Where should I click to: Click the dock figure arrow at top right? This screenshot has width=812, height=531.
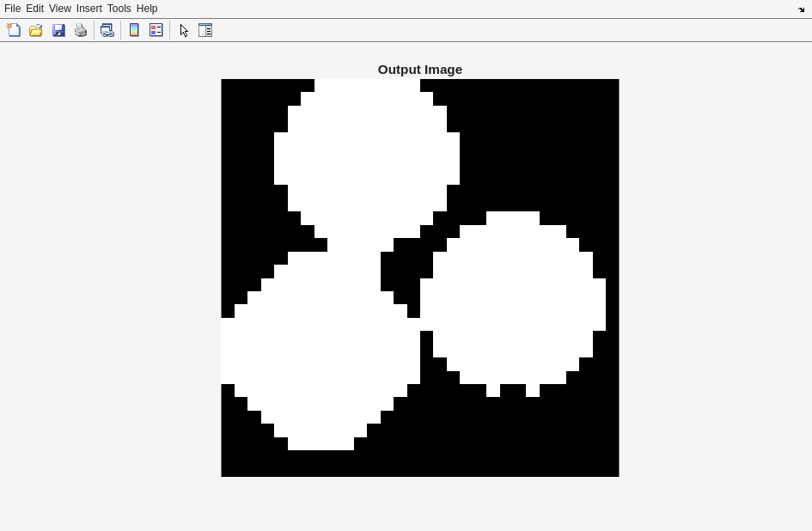(x=801, y=9)
